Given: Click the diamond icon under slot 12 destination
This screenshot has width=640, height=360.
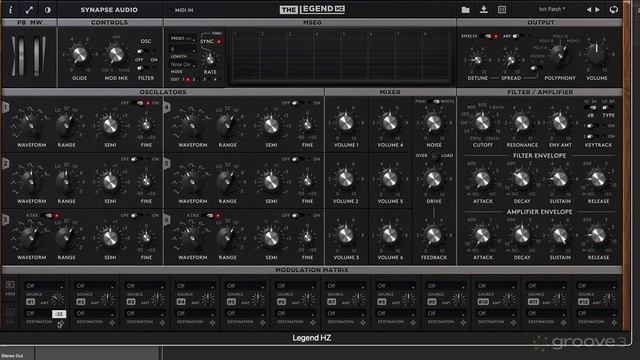Looking at the screenshot, I should click(614, 323).
